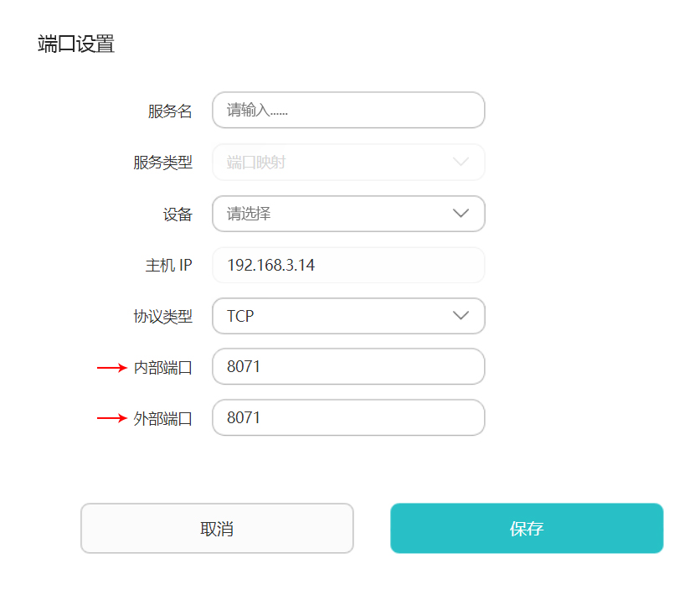Click the 服务类型 label text
Screen dimensions: 700x600
(x=162, y=163)
